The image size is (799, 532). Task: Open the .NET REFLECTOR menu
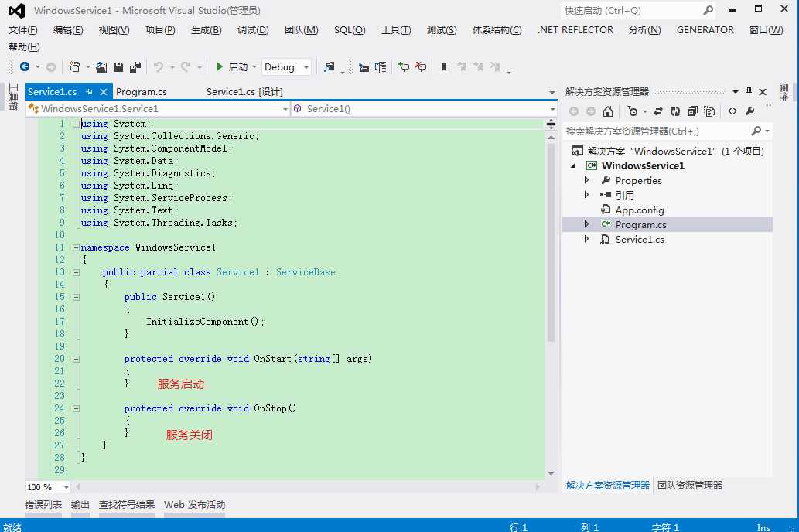(x=575, y=30)
